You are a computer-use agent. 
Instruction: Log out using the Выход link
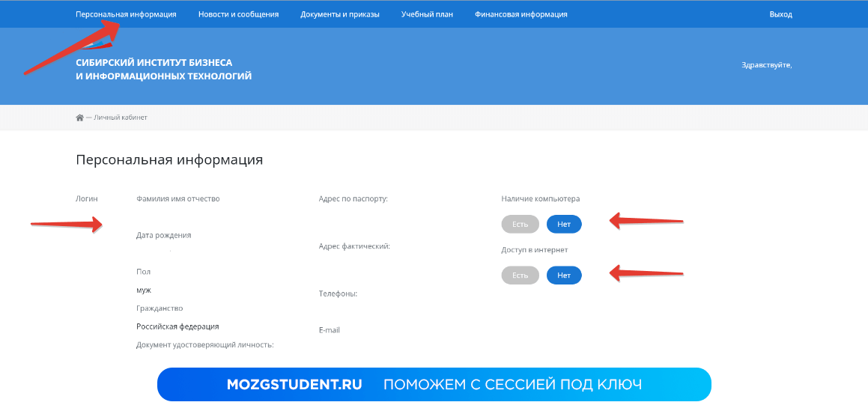(x=780, y=14)
